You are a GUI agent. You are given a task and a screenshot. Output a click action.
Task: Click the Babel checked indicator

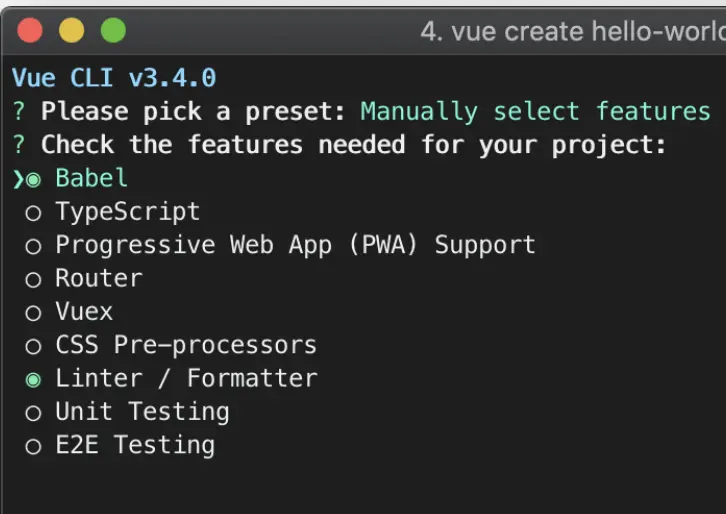34,179
